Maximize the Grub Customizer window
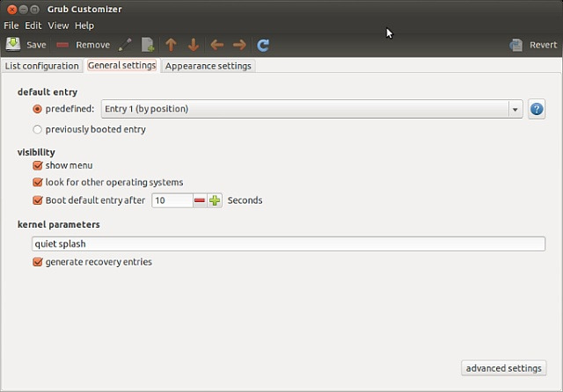 click(x=34, y=10)
